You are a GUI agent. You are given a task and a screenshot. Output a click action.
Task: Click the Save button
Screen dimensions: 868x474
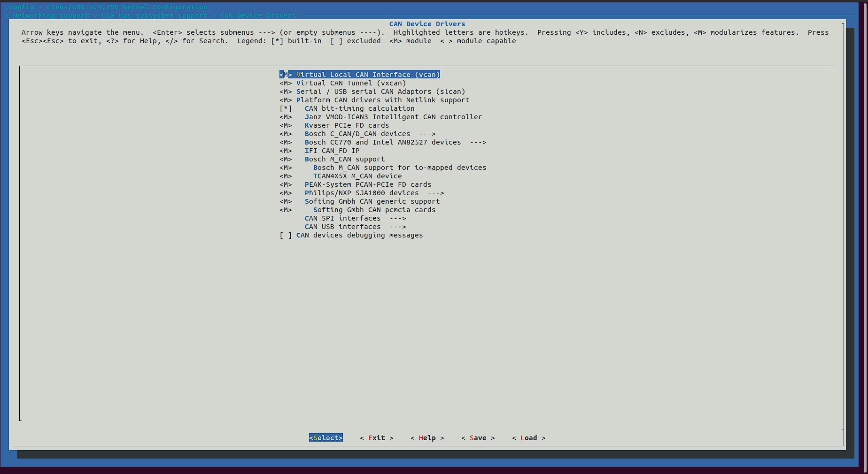click(x=478, y=437)
